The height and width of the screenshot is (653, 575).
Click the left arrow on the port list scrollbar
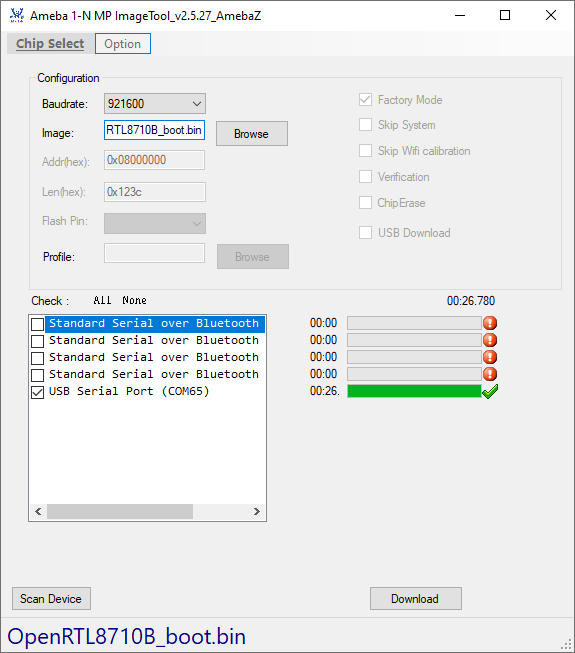click(38, 511)
